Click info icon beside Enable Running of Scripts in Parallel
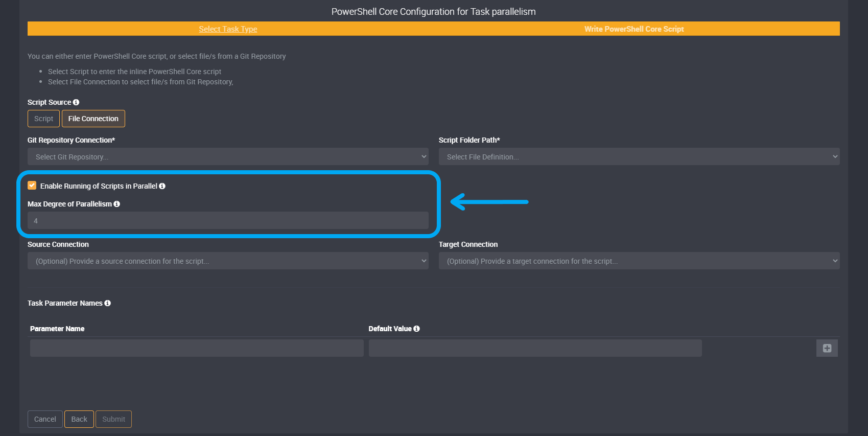 tap(162, 186)
